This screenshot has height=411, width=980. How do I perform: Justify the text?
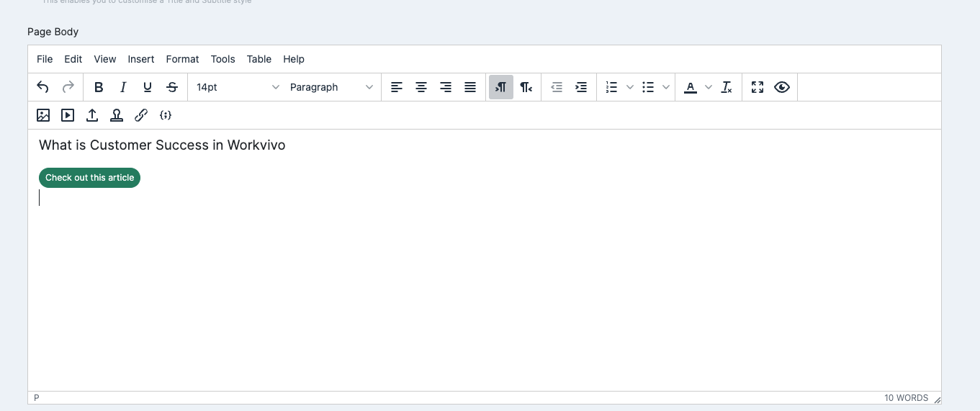(x=470, y=87)
